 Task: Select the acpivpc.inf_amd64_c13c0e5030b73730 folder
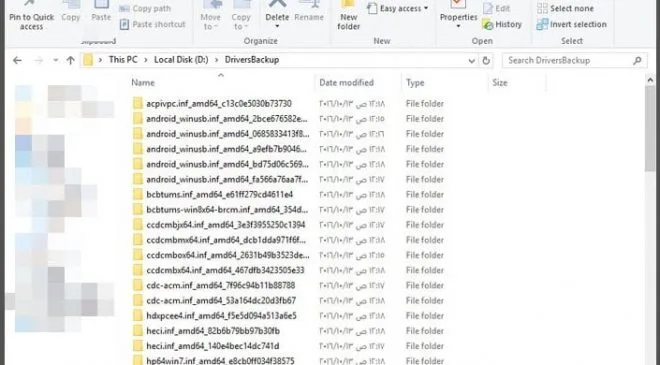[x=219, y=104]
